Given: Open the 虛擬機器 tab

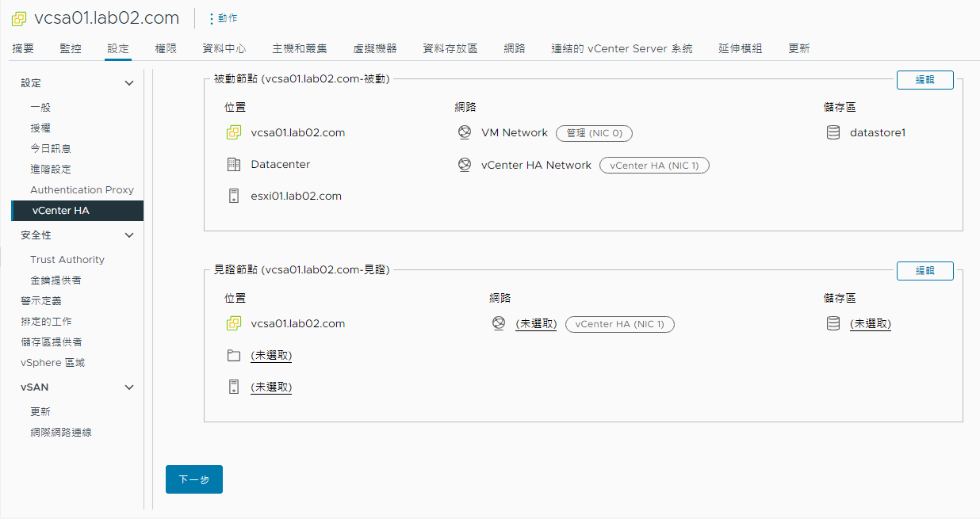Looking at the screenshot, I should point(375,48).
